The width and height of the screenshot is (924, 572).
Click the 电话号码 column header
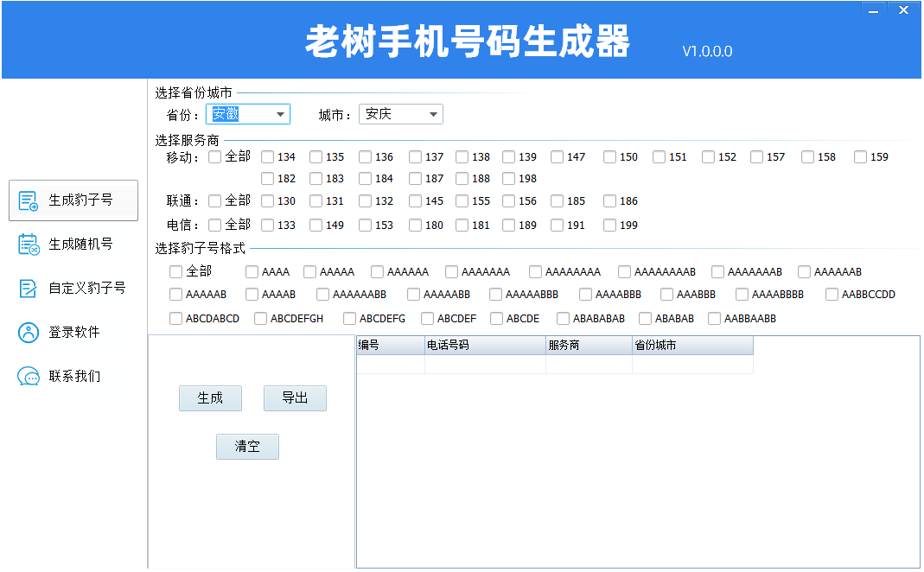[485, 346]
